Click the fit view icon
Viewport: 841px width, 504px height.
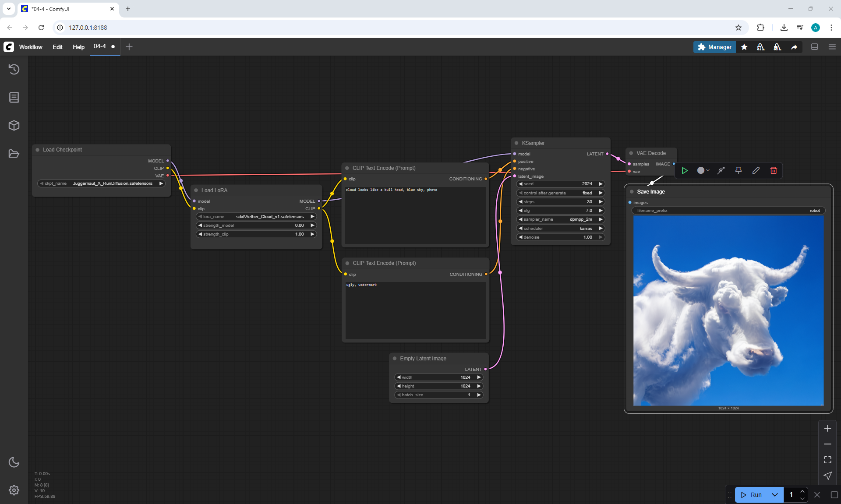[827, 460]
